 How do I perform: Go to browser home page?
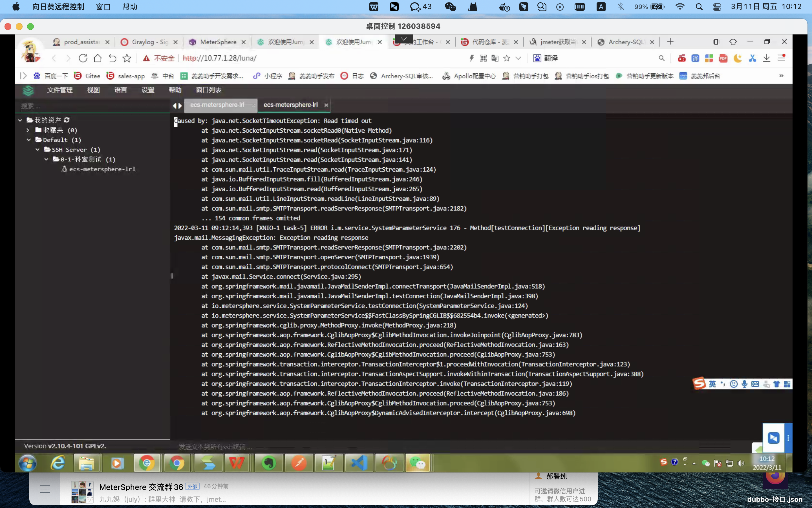98,58
